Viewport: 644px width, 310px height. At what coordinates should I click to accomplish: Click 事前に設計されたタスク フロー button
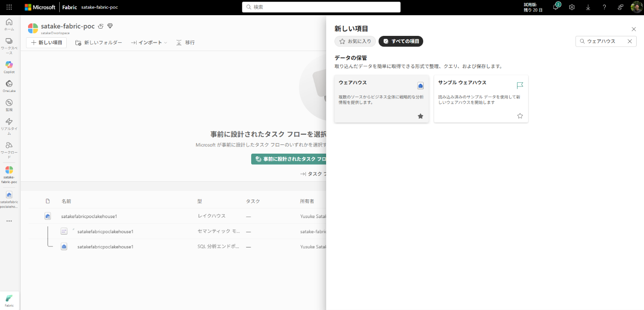[x=289, y=159]
